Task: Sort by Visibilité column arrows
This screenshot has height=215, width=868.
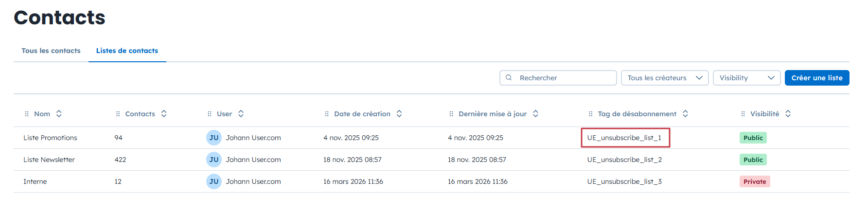Action: coord(788,114)
